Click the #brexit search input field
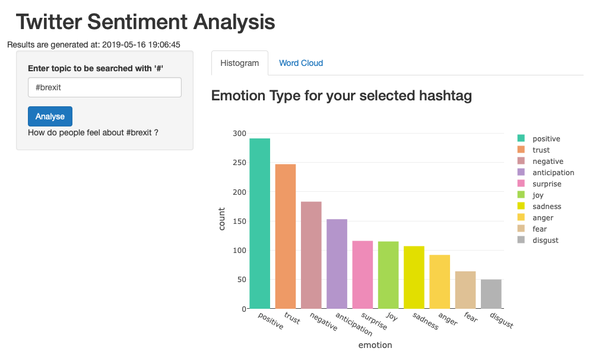This screenshot has width=599, height=364. tap(104, 87)
